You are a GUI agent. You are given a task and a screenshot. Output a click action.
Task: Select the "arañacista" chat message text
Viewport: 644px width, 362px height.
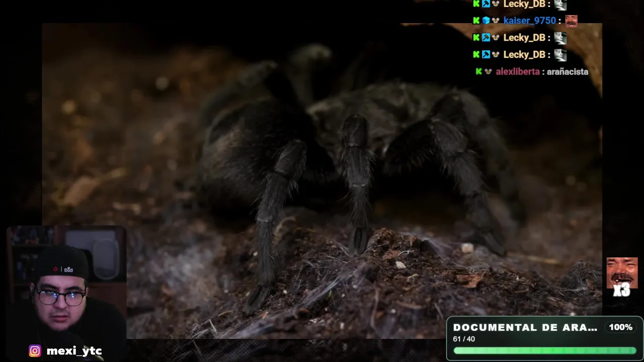tap(568, 71)
